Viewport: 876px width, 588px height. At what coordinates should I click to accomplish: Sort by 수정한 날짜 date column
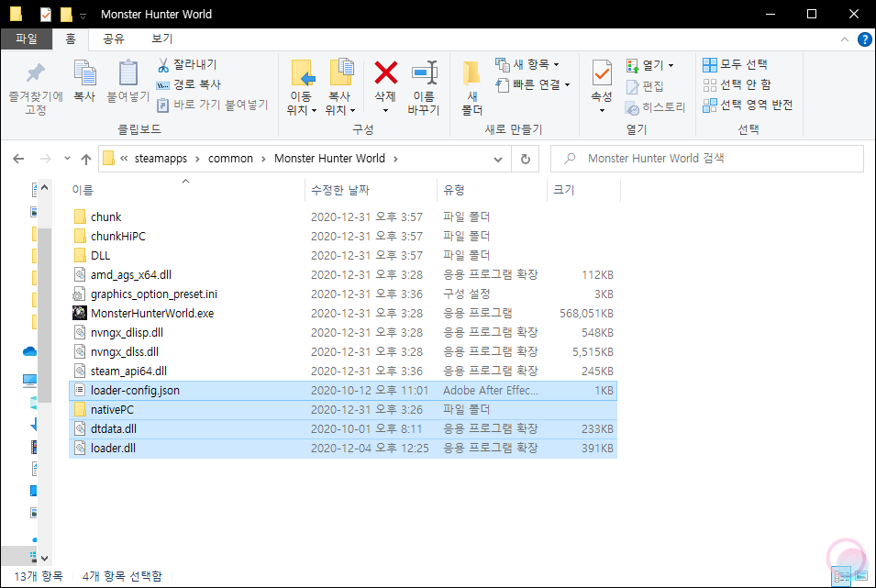(371, 190)
